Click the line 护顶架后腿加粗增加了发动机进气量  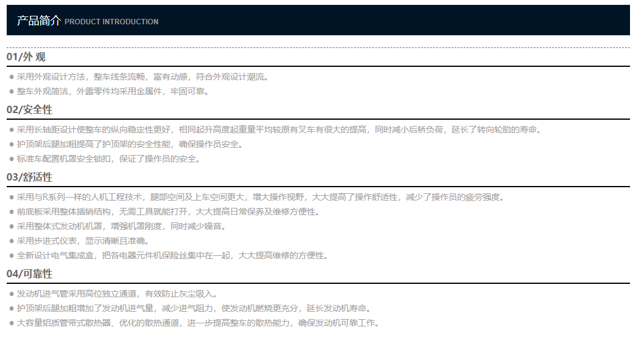(194, 308)
